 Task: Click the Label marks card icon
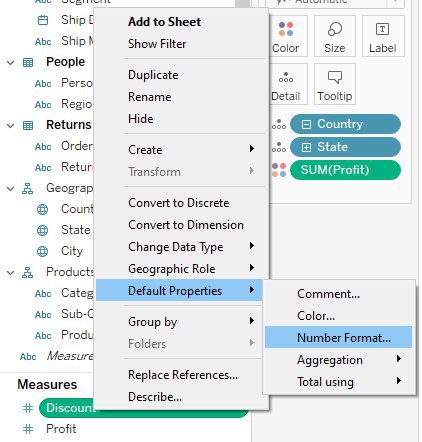coord(382,29)
